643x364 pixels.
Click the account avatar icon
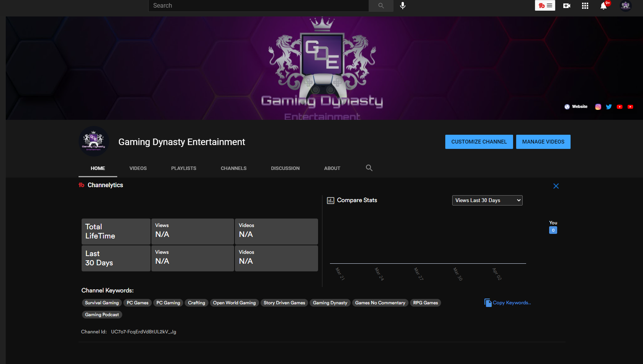pos(626,6)
